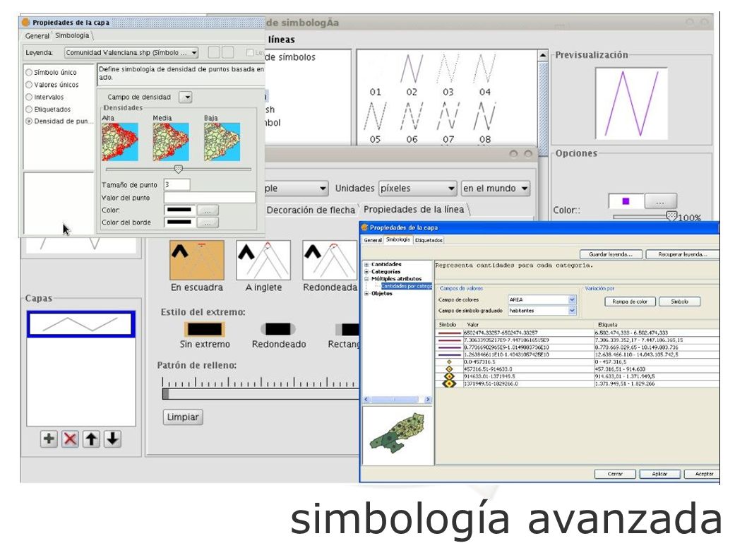Expand the 'Cantidades' tree node
Image resolution: width=747 pixels, height=560 pixels.
click(366, 264)
